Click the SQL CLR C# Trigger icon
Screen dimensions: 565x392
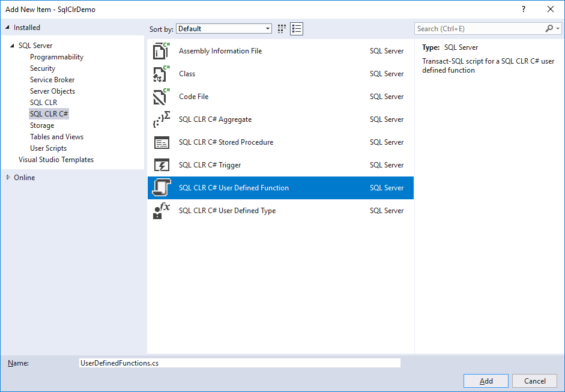(x=161, y=165)
